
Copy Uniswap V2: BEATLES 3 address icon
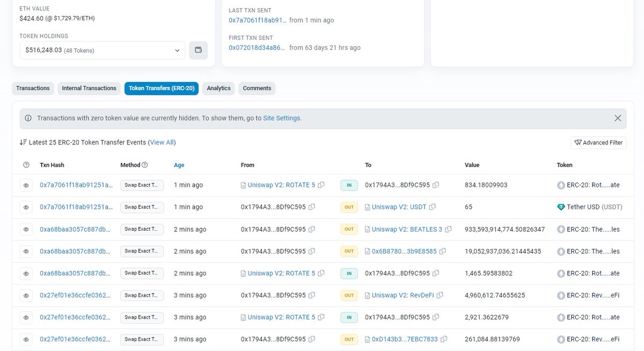click(448, 229)
